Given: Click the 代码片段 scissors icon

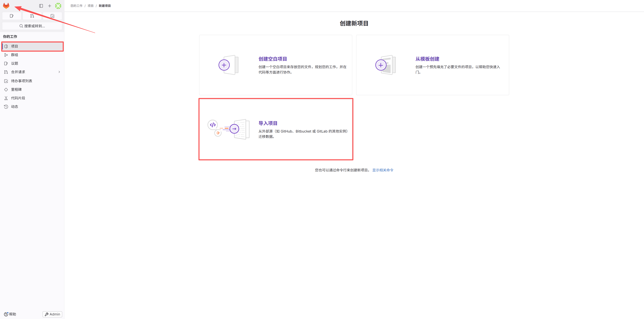Looking at the screenshot, I should (x=6, y=98).
